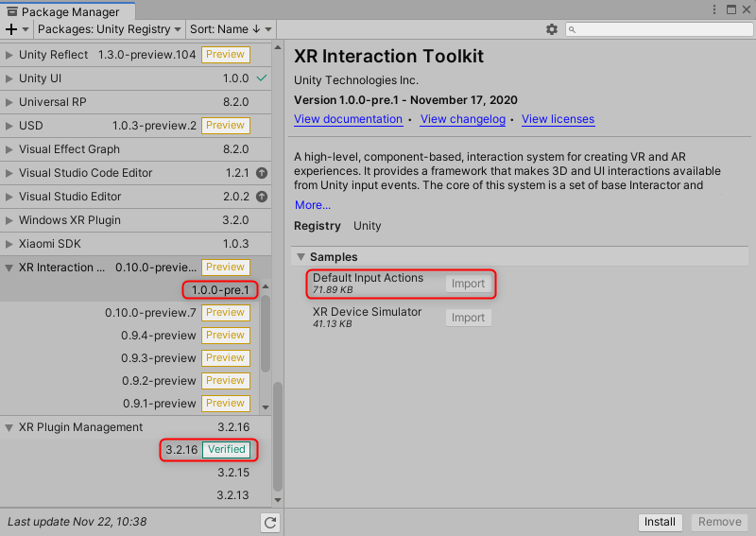Screen dimensions: 756x536
Task: Open the View documentation link
Action: click(348, 119)
